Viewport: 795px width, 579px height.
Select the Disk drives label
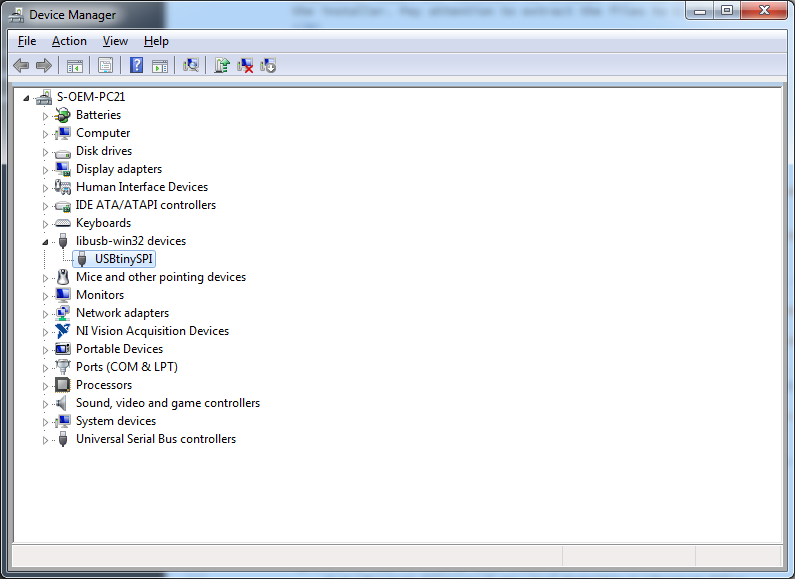pos(104,151)
